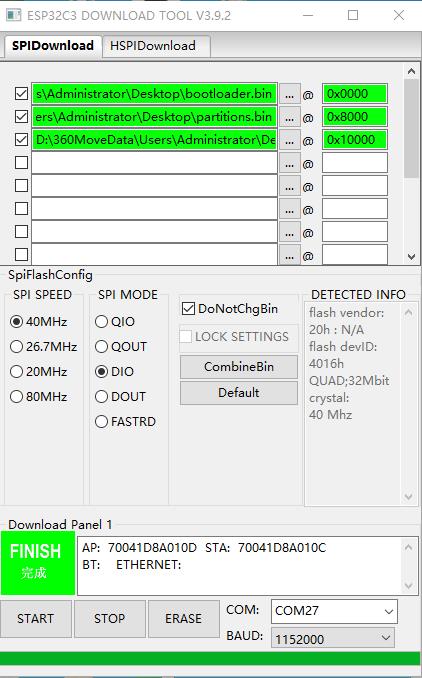Image resolution: width=422 pixels, height=678 pixels.
Task: Click the ESP32C3 app icon in title bar
Action: click(13, 15)
